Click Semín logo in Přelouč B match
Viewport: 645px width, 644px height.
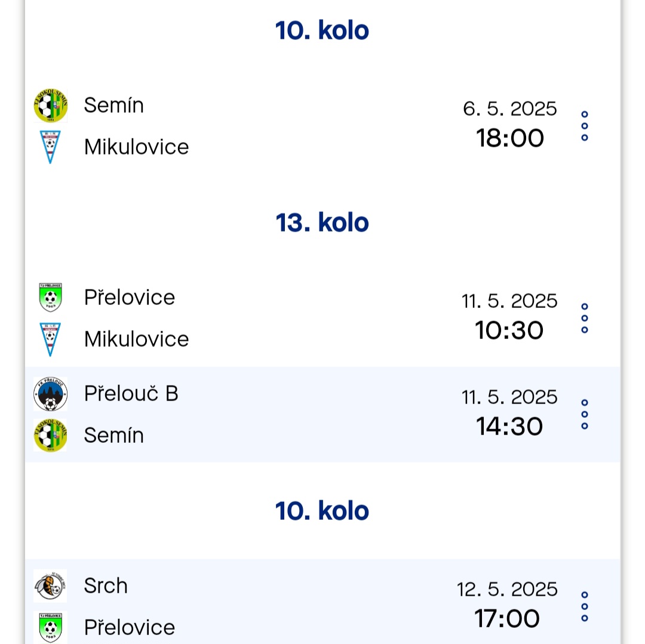tap(50, 435)
